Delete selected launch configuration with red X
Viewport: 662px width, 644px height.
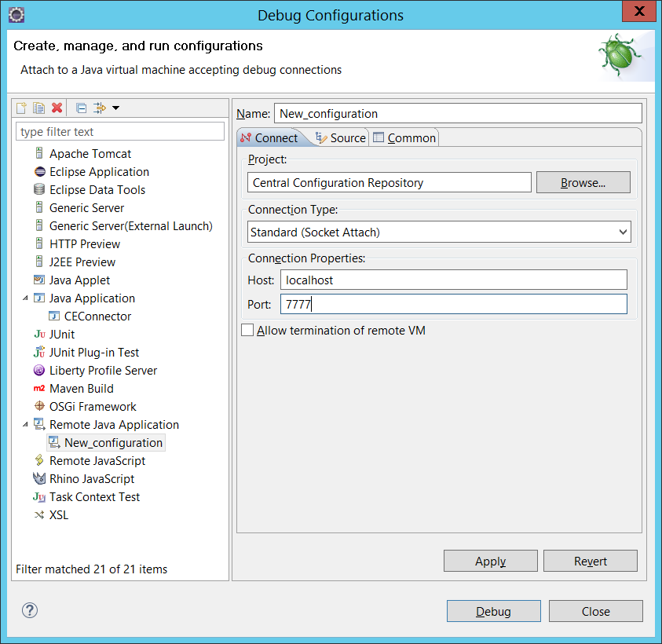point(57,108)
